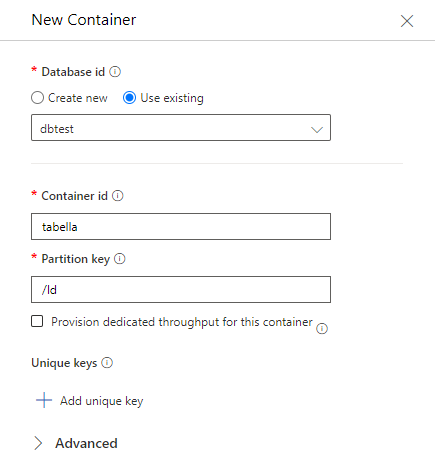
Task: Click the Database id info icon
Action: [x=115, y=72]
